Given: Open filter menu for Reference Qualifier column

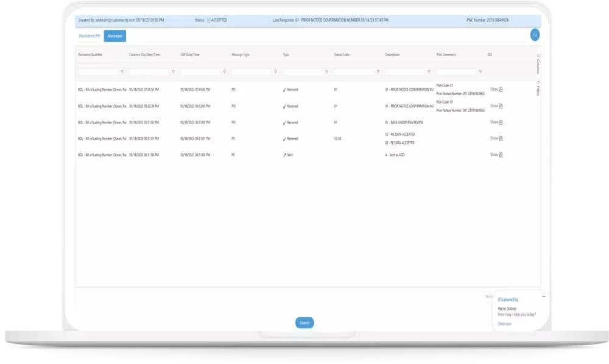Looking at the screenshot, I should point(122,72).
